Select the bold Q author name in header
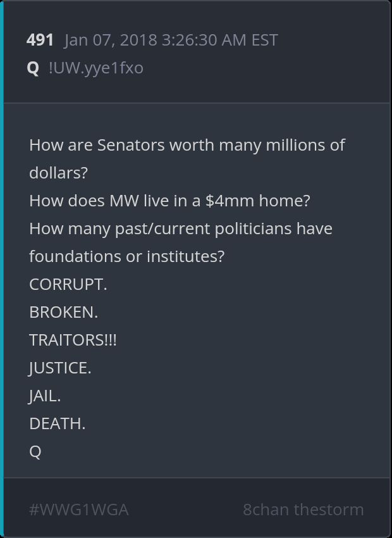Screen dimensions: 392x538 (33, 68)
